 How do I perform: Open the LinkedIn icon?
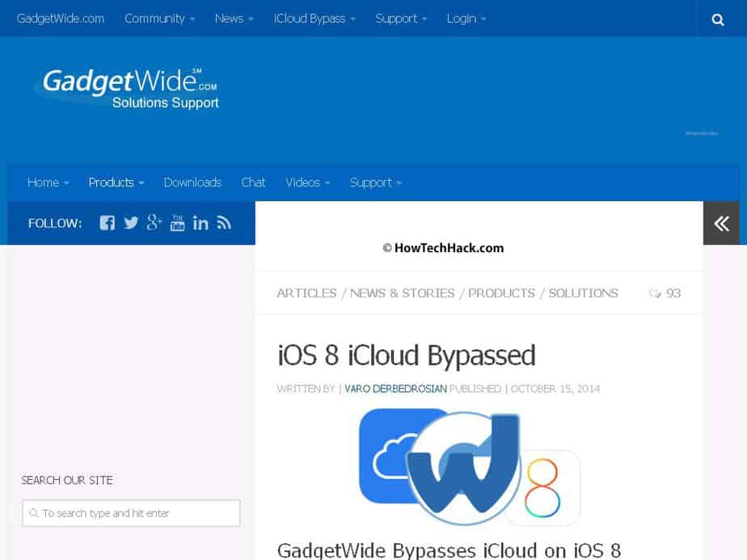pos(200,223)
